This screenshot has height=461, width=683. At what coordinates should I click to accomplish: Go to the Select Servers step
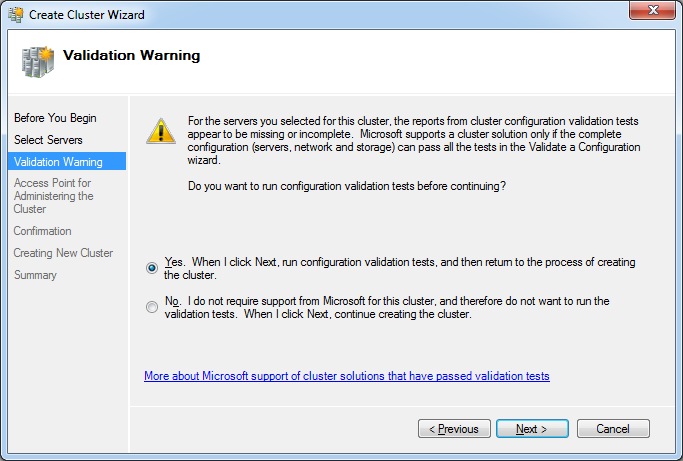(x=48, y=140)
